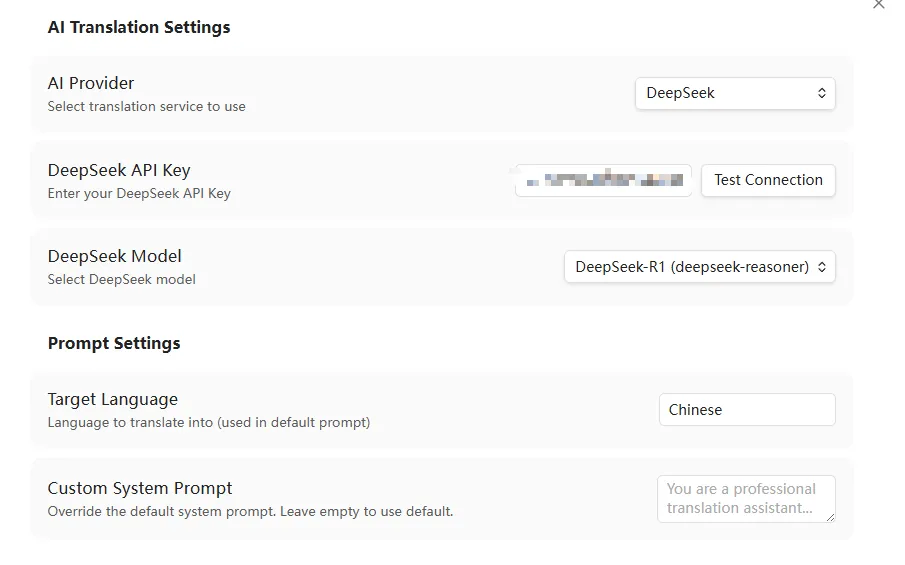
Task: Click "Language to translate into" description text
Action: 209,422
